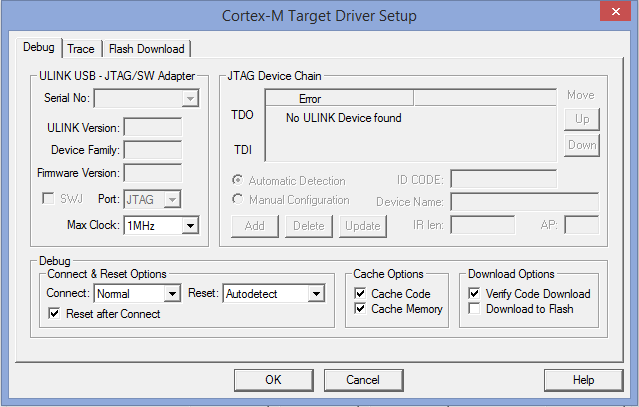The image size is (639, 407).
Task: Open the Flash Download tab
Action: [147, 49]
